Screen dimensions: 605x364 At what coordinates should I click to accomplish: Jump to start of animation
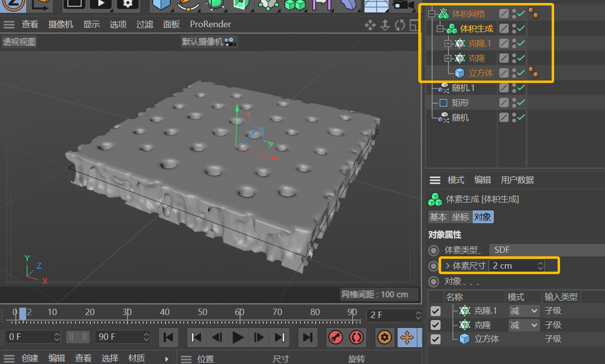coord(168,337)
